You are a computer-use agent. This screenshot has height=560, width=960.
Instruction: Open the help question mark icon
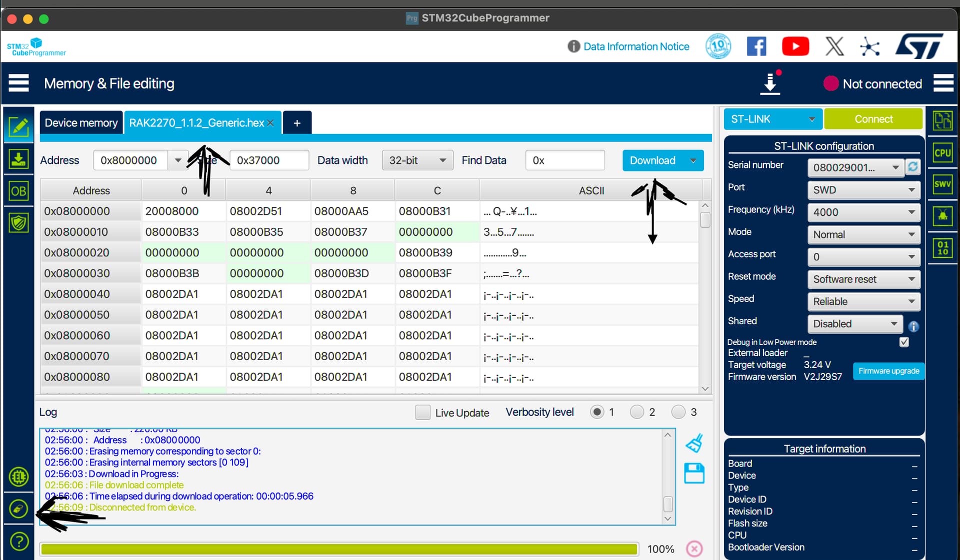[x=19, y=541]
